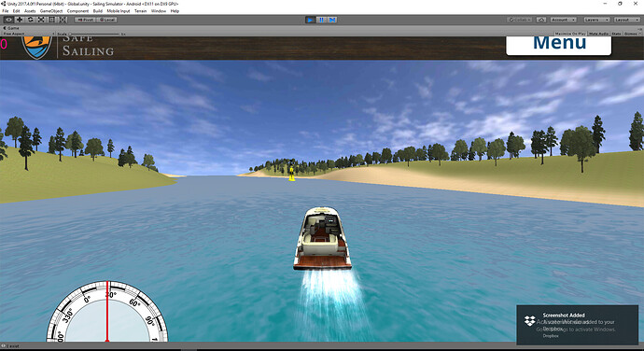Viewport: 644px width, 351px height.
Task: Click the Pause button
Action: tap(321, 20)
